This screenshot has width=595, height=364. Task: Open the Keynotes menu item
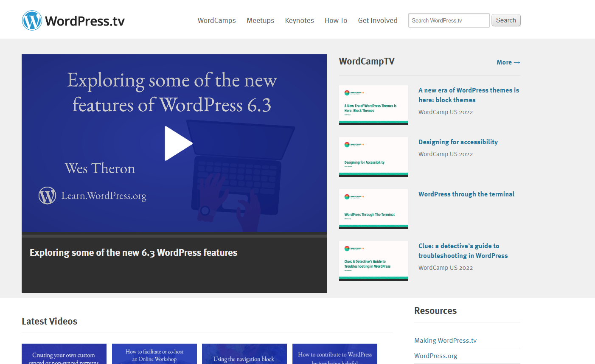click(299, 20)
